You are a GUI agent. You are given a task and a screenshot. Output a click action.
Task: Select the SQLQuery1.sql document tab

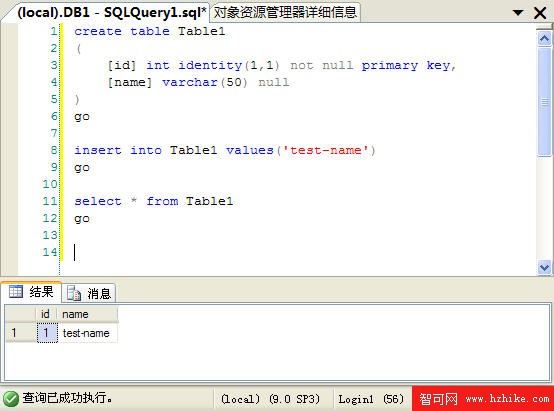[112, 13]
